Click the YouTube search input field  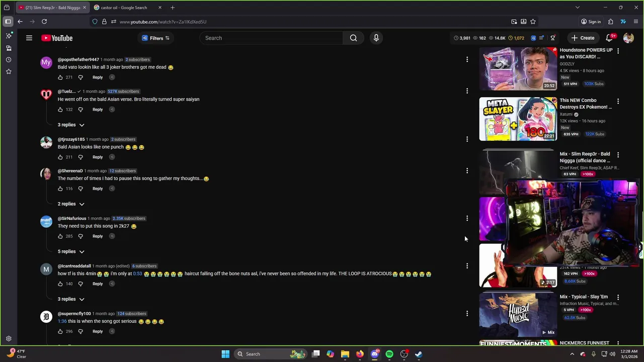click(x=272, y=38)
